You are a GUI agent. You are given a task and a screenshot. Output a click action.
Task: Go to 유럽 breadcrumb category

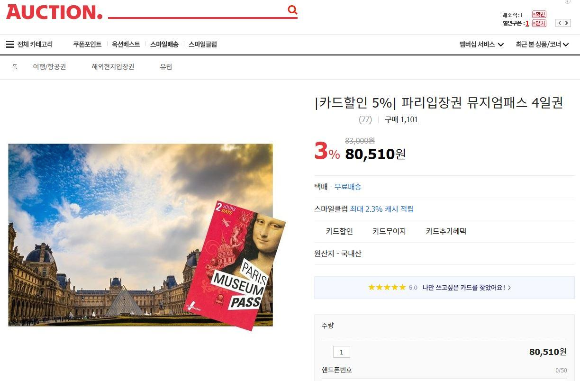(x=166, y=67)
